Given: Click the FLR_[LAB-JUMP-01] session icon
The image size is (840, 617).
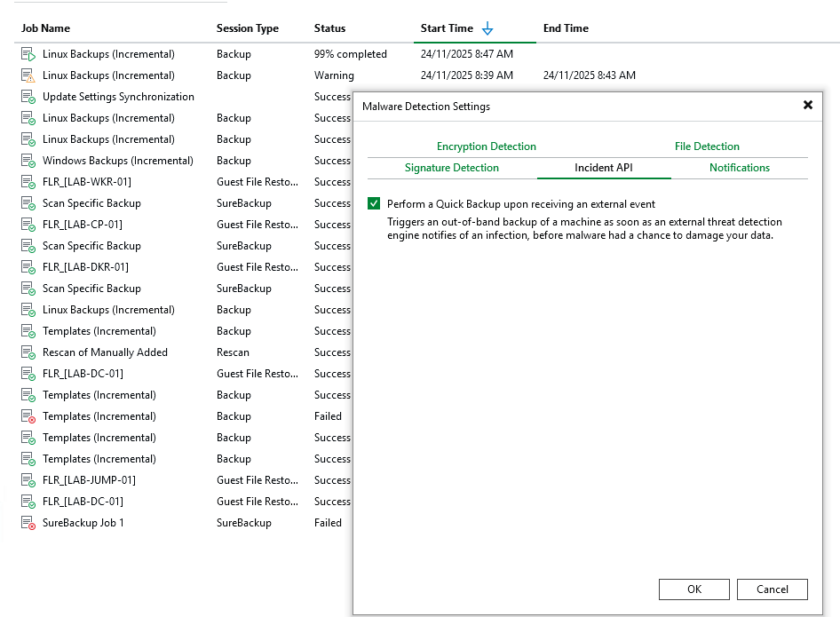Looking at the screenshot, I should (x=28, y=480).
